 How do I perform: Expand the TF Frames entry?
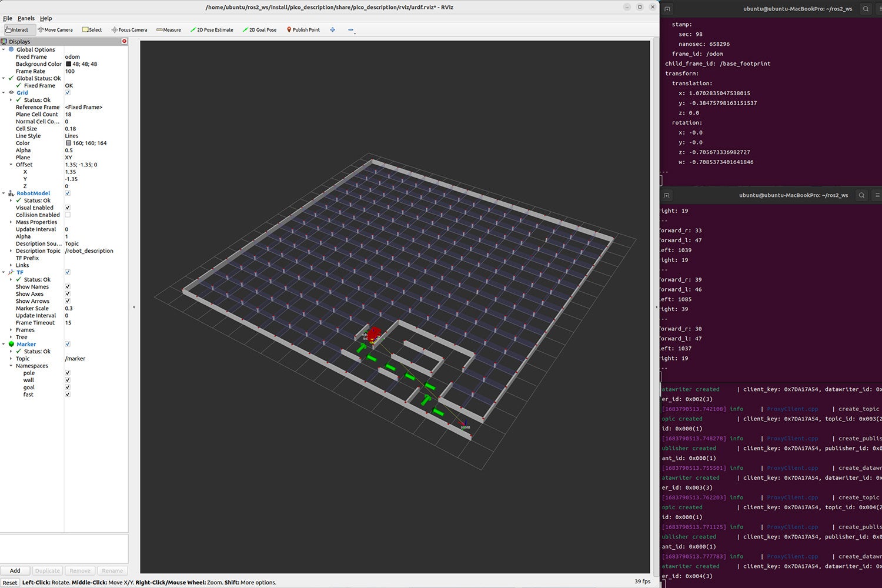11,330
